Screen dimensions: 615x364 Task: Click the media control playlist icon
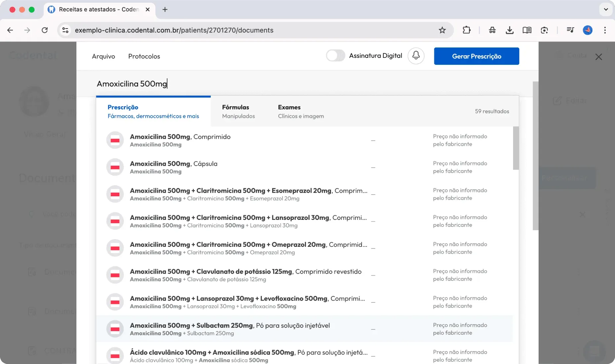(x=570, y=30)
